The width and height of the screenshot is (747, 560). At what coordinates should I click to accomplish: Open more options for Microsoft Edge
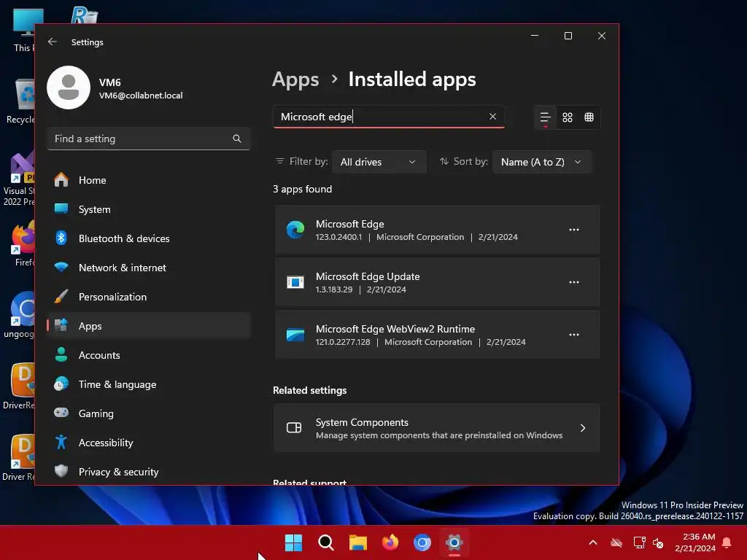point(574,230)
